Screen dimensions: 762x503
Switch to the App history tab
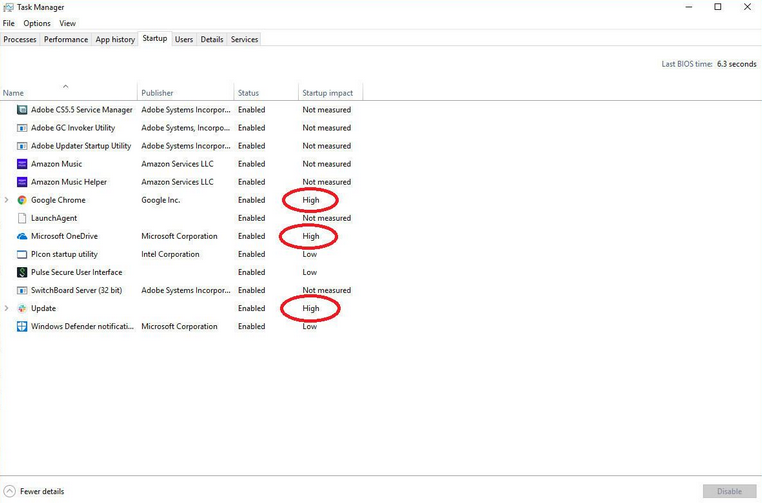tap(115, 39)
